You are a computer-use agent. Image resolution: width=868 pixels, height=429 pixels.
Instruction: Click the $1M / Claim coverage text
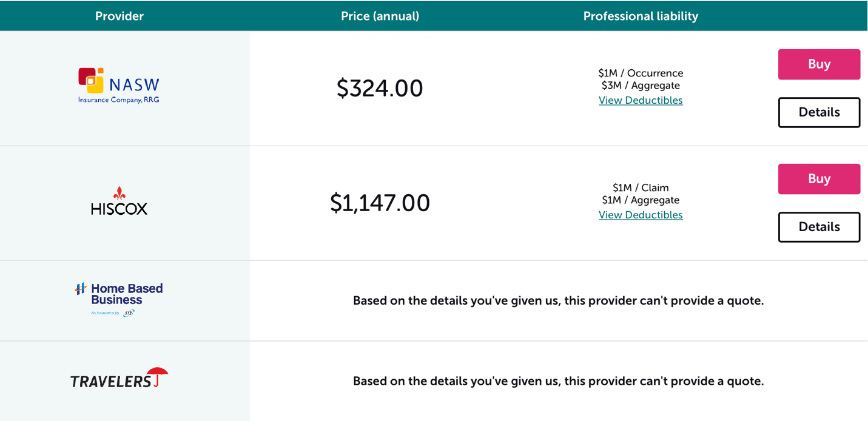pyautogui.click(x=641, y=187)
